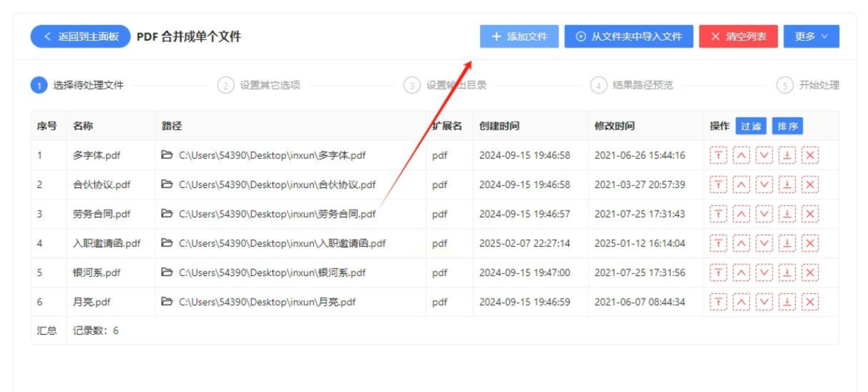The height and width of the screenshot is (392, 868).
Task: Open folder icon for 多字体.pdf path
Action: (167, 155)
